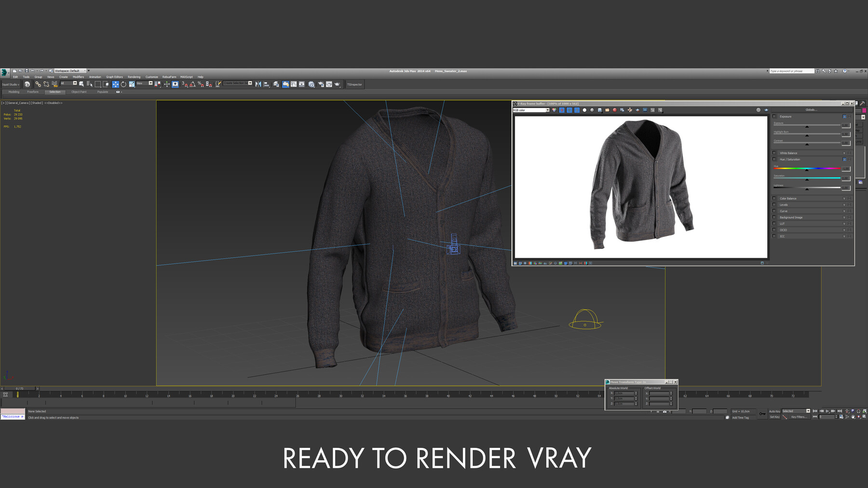Image resolution: width=868 pixels, height=488 pixels.
Task: Toggle the 3D Snaps icon
Action: [x=185, y=84]
